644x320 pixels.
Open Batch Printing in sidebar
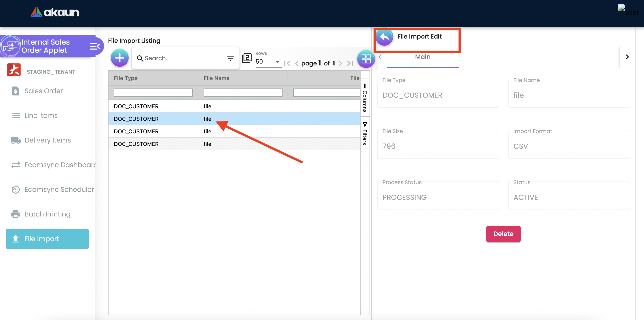point(47,214)
